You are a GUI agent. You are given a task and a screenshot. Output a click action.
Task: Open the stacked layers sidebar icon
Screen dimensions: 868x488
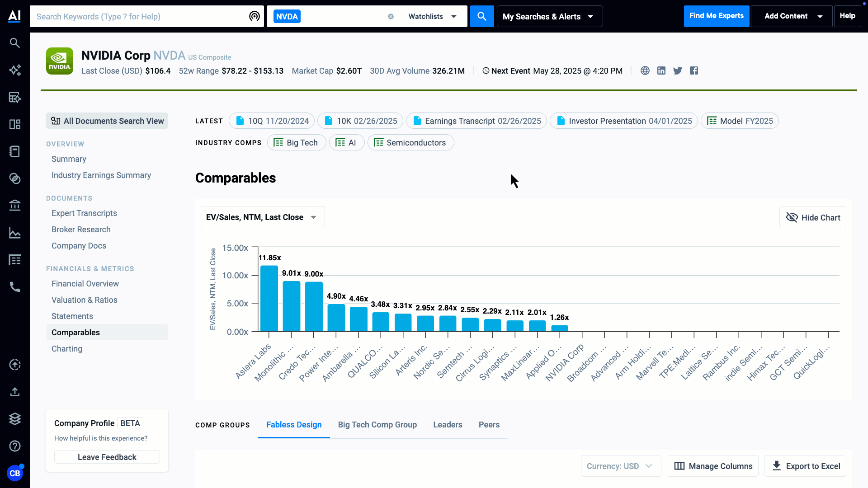click(x=15, y=419)
